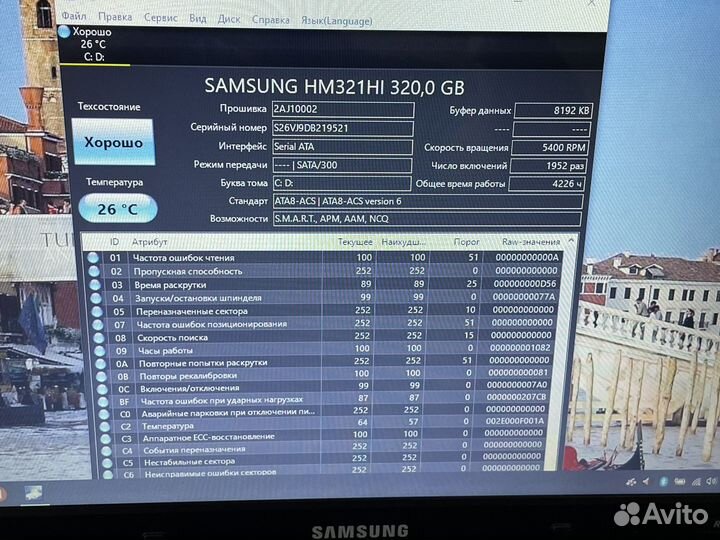
Task: Click status circle of row C4 События переназначения
Action: pyautogui.click(x=107, y=451)
